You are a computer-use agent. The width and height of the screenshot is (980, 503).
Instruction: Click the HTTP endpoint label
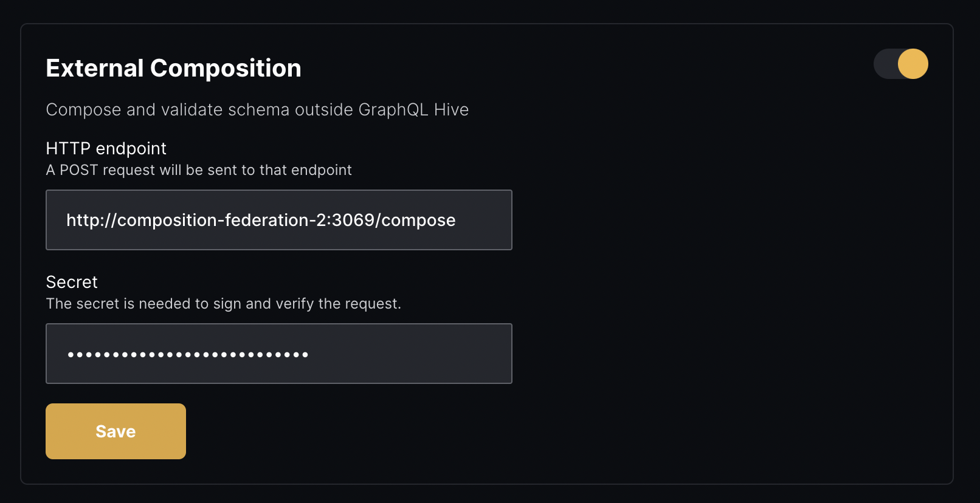[106, 148]
